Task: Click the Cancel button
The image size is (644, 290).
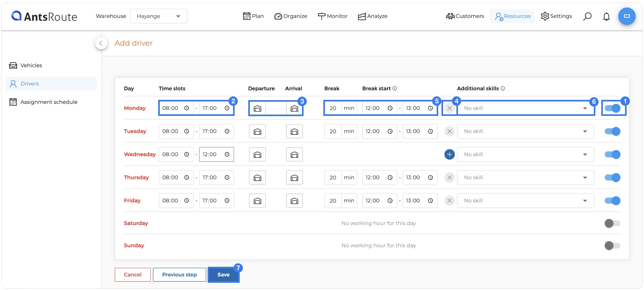Action: pyautogui.click(x=133, y=275)
